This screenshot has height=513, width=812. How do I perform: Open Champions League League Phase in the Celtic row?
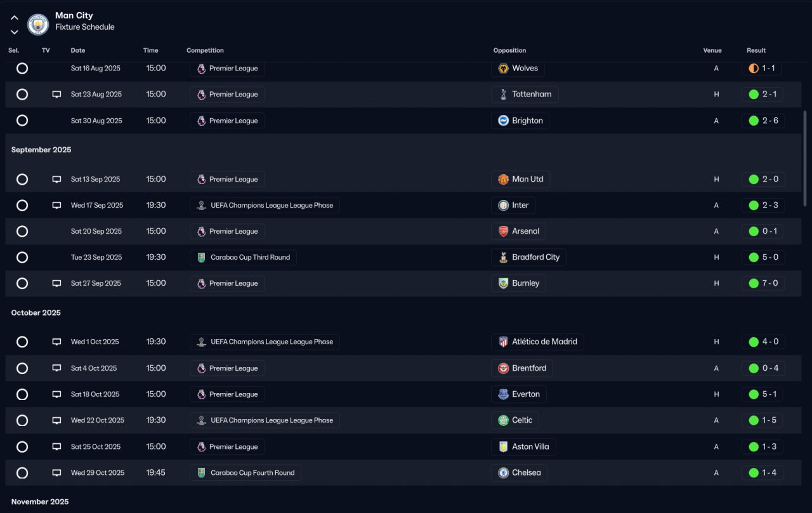tap(265, 420)
